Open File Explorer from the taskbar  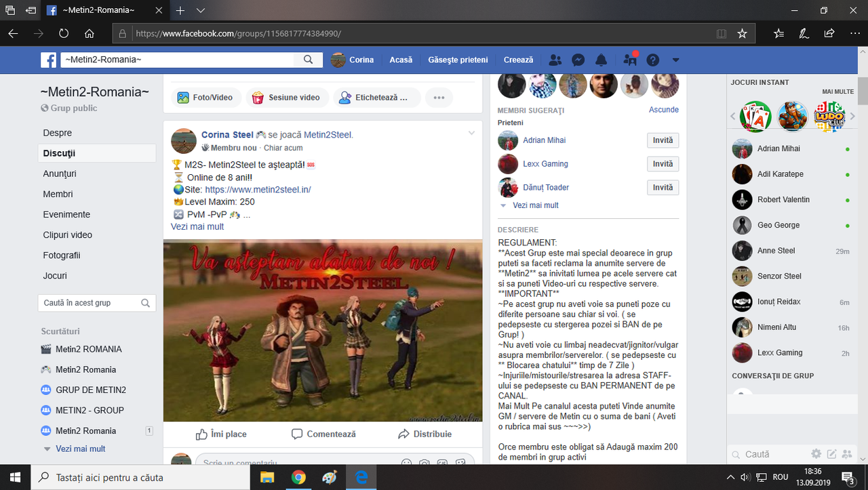[x=267, y=477]
